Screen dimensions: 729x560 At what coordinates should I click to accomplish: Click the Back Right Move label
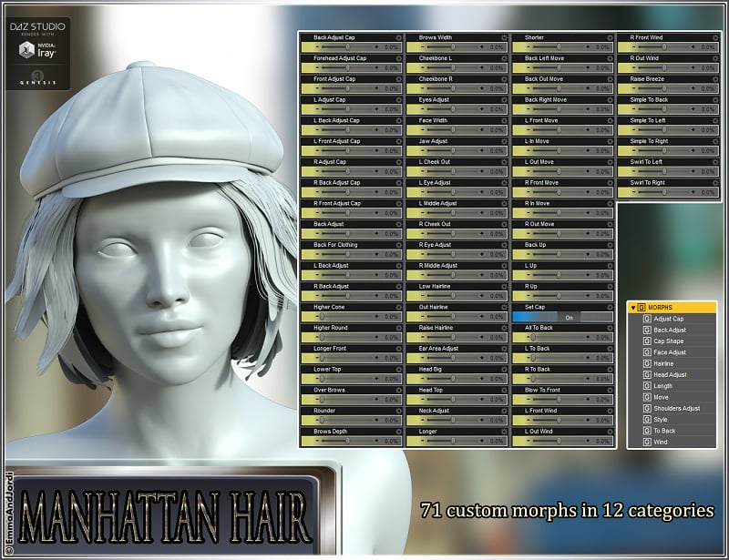coord(545,100)
